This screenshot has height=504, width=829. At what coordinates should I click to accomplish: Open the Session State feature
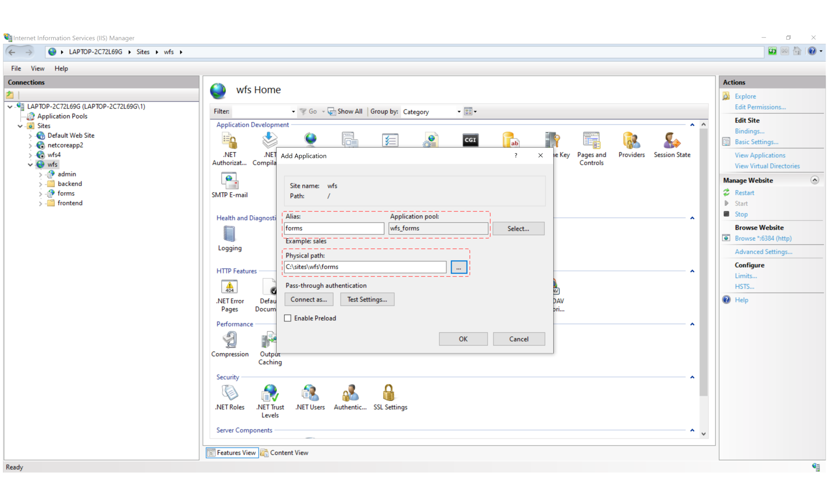pyautogui.click(x=672, y=145)
